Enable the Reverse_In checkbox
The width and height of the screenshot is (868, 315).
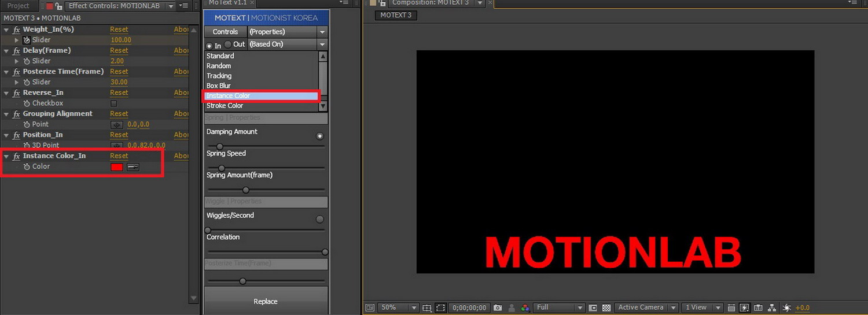click(x=113, y=103)
